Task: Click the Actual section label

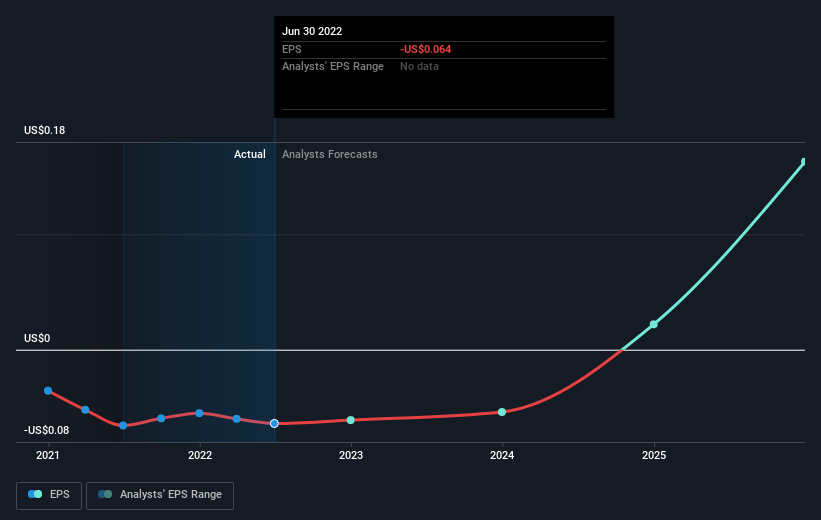Action: (250, 154)
